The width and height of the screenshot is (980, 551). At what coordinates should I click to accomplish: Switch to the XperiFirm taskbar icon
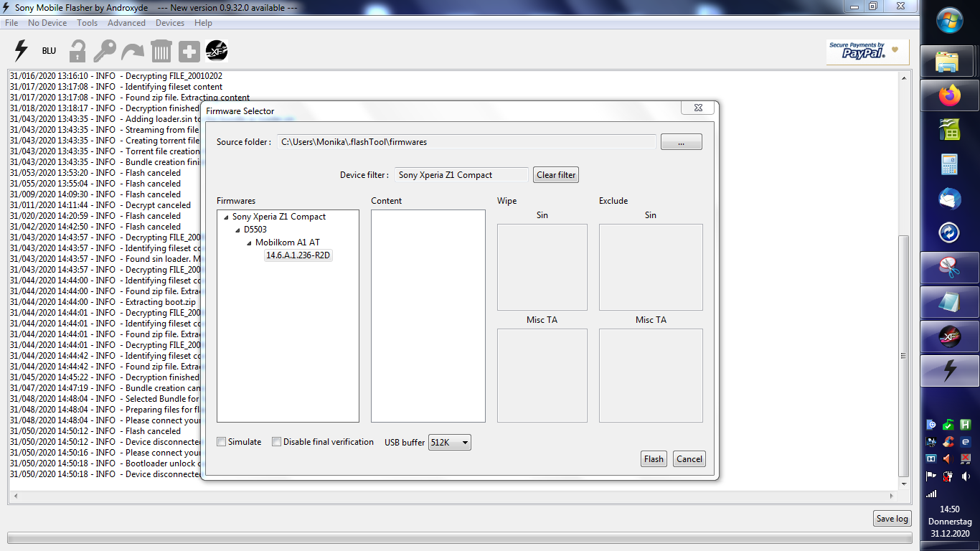[950, 336]
